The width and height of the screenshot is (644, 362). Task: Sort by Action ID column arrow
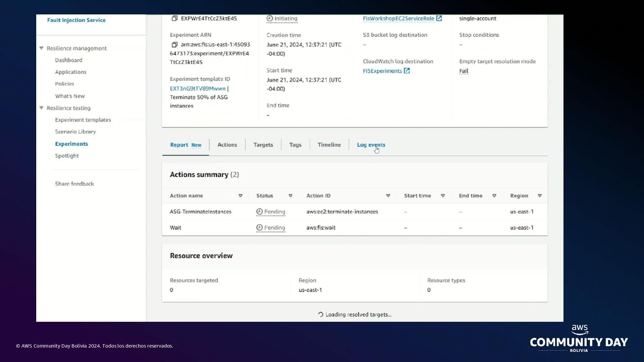(x=388, y=196)
